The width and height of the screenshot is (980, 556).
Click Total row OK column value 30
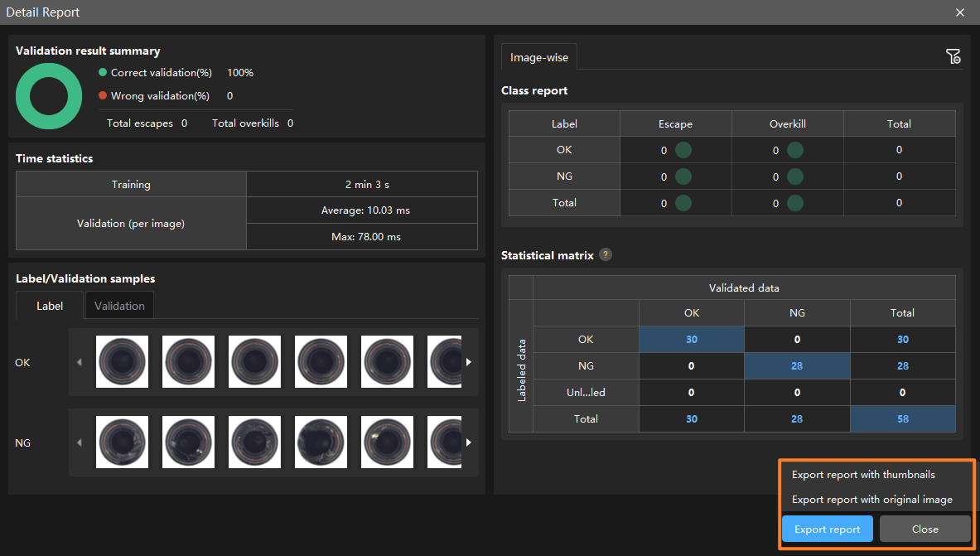[691, 419]
